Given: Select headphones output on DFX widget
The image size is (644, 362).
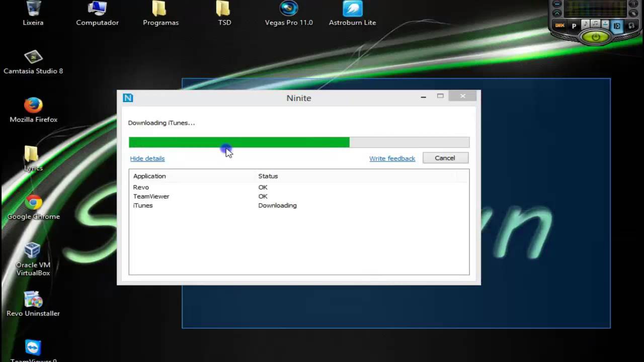Looking at the screenshot, I should pyautogui.click(x=631, y=26).
